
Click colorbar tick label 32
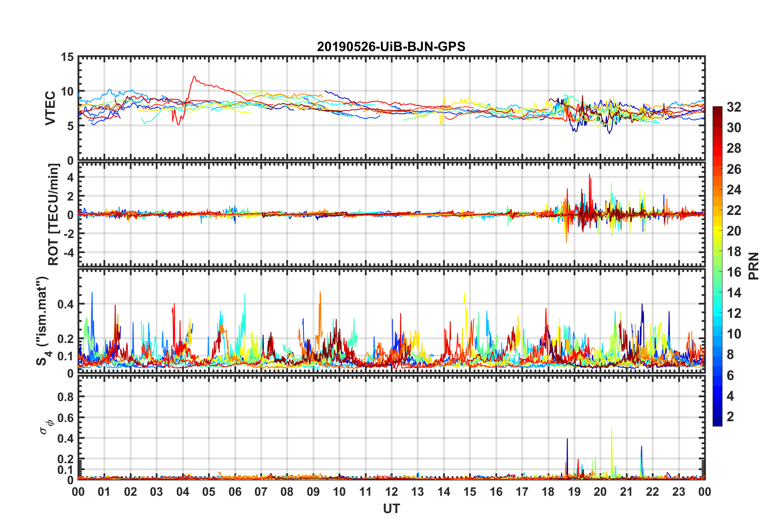(x=734, y=107)
